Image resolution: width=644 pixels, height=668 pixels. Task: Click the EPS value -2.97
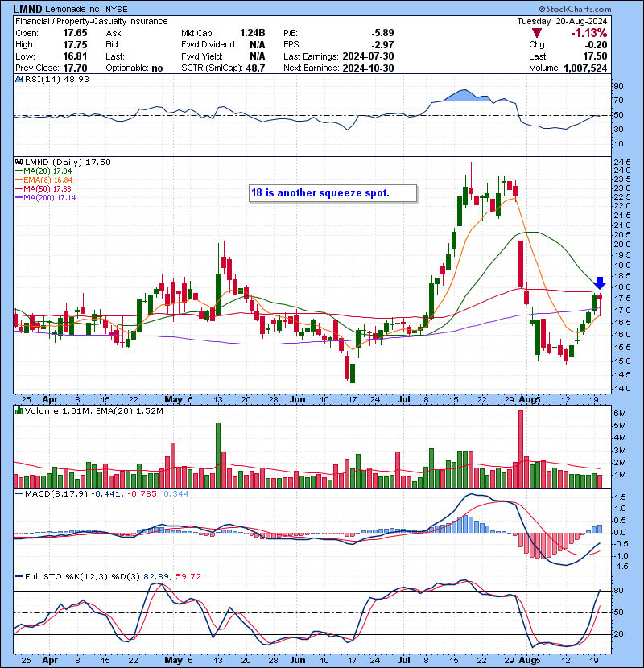(x=382, y=45)
